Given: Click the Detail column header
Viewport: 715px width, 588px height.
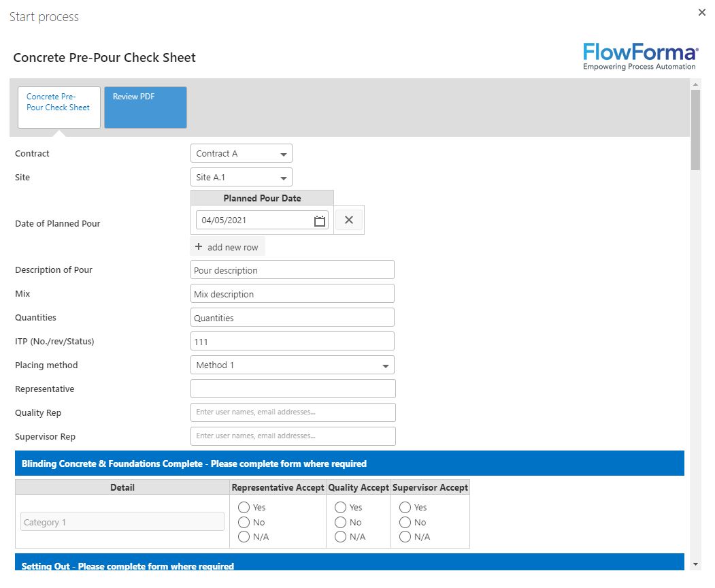Looking at the screenshot, I should (122, 487).
